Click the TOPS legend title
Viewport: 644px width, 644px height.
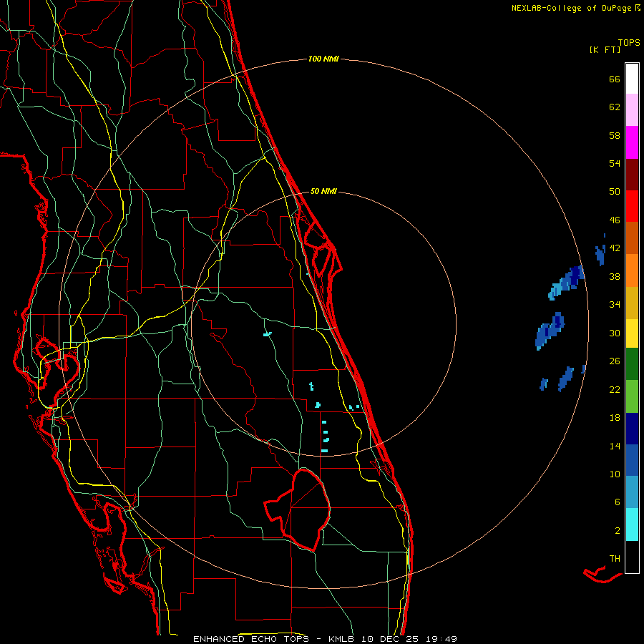[x=629, y=43]
